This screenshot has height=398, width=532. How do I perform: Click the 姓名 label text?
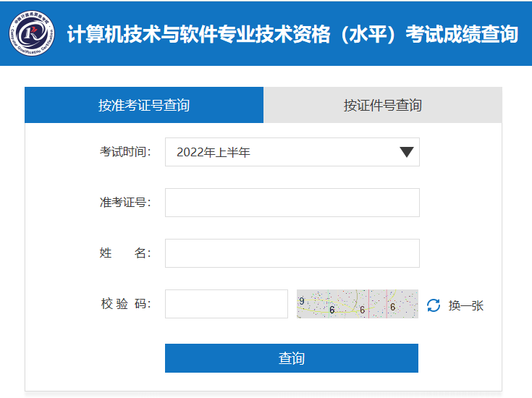click(x=125, y=253)
